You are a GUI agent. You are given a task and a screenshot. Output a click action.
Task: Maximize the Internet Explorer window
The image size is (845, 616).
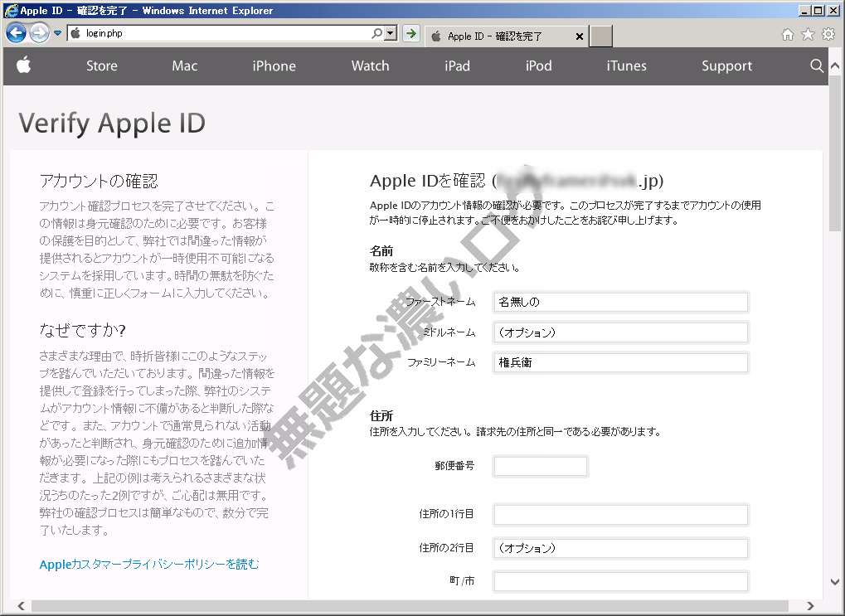[x=818, y=10]
